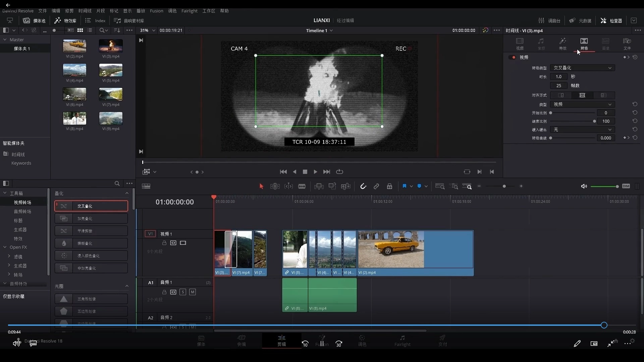
Task: Click the blue flag marker icon
Action: pyautogui.click(x=405, y=186)
